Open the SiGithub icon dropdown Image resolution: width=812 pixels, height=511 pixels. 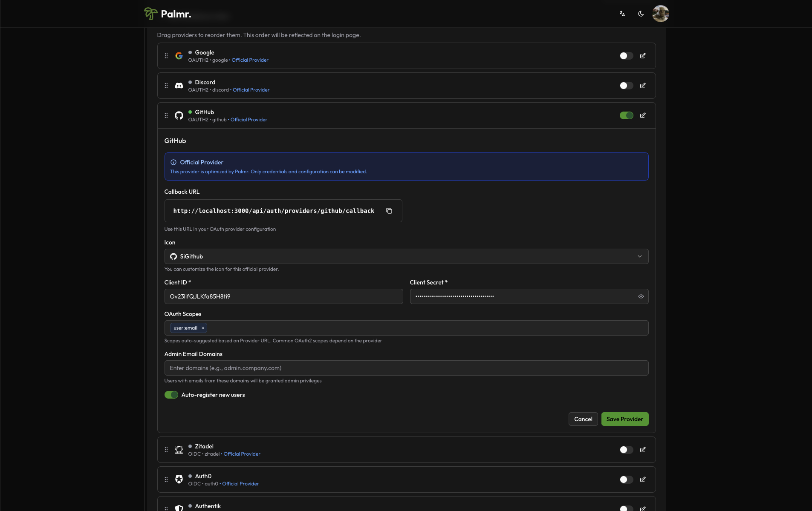[406, 256]
